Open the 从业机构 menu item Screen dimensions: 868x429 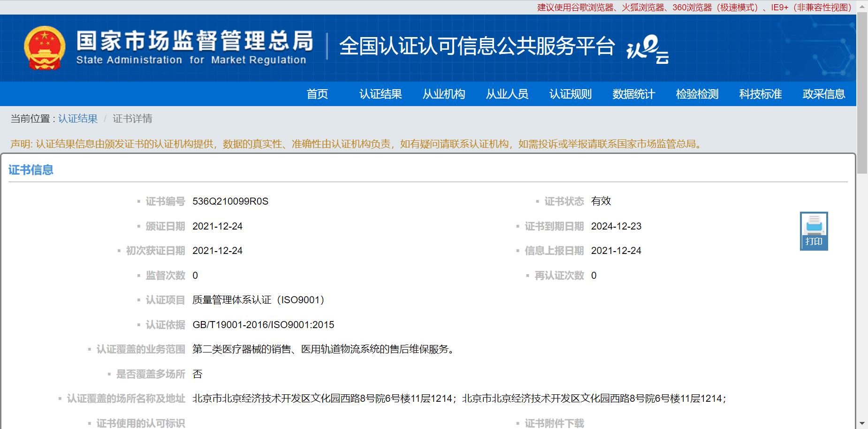click(444, 94)
